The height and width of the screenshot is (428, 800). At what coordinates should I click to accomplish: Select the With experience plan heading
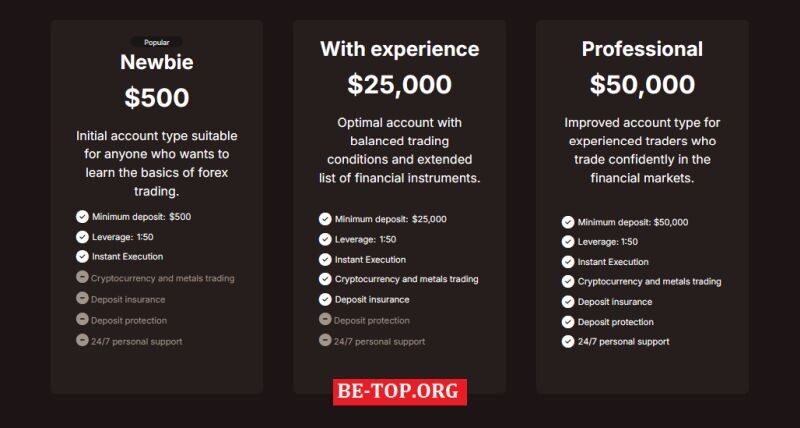click(399, 49)
